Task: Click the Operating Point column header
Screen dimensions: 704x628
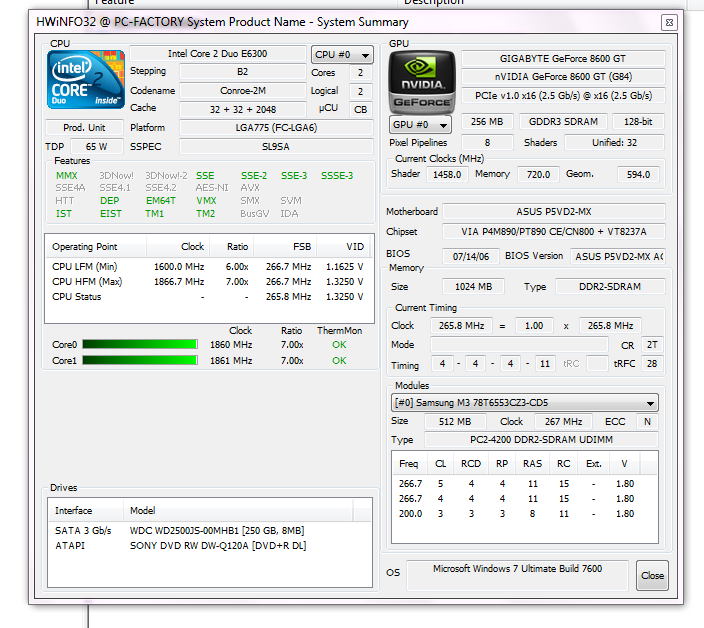Action: (x=96, y=246)
